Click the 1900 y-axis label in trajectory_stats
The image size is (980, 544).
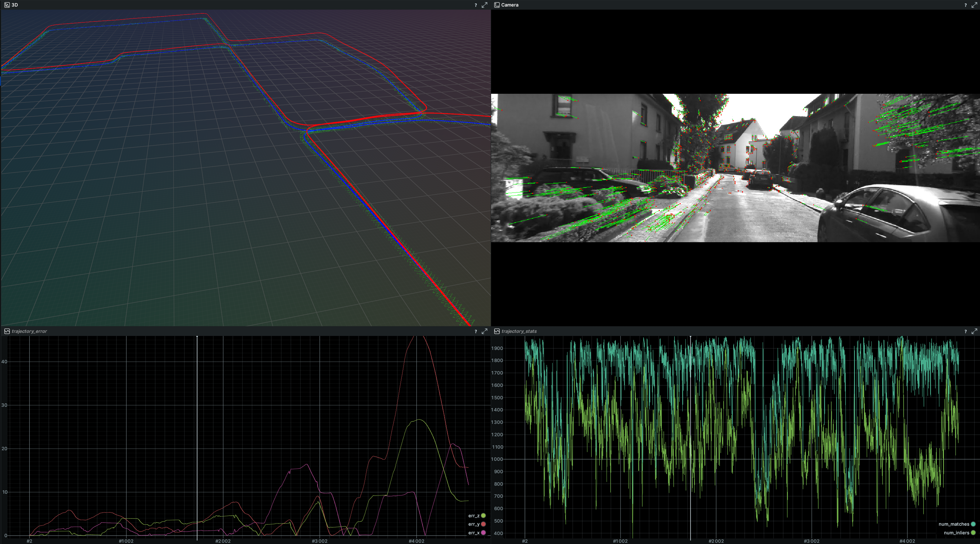[x=497, y=348]
